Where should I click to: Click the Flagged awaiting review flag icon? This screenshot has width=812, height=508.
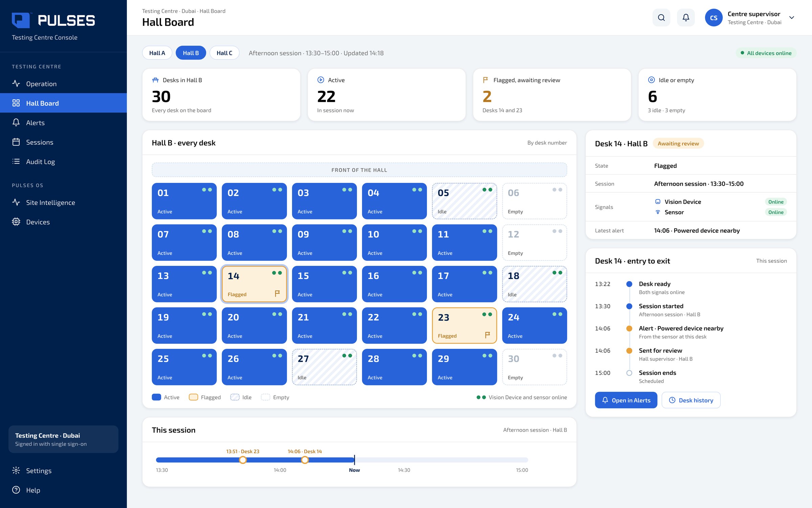click(486, 80)
